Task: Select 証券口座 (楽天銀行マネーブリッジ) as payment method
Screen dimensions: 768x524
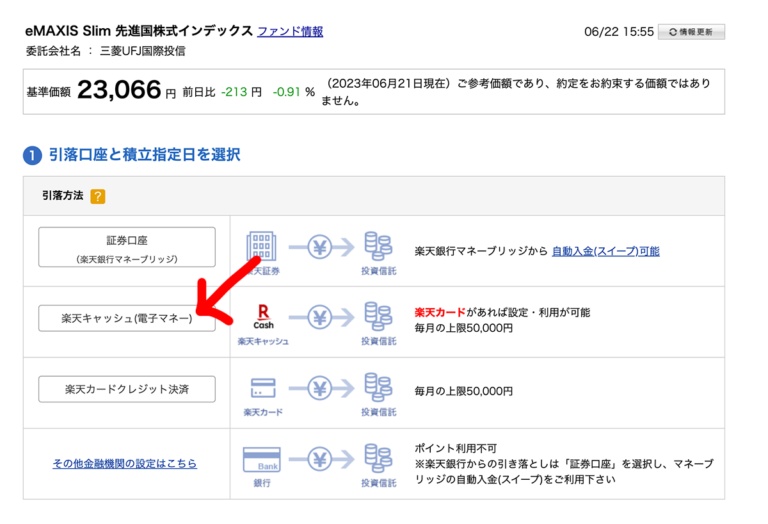Action: [x=127, y=247]
